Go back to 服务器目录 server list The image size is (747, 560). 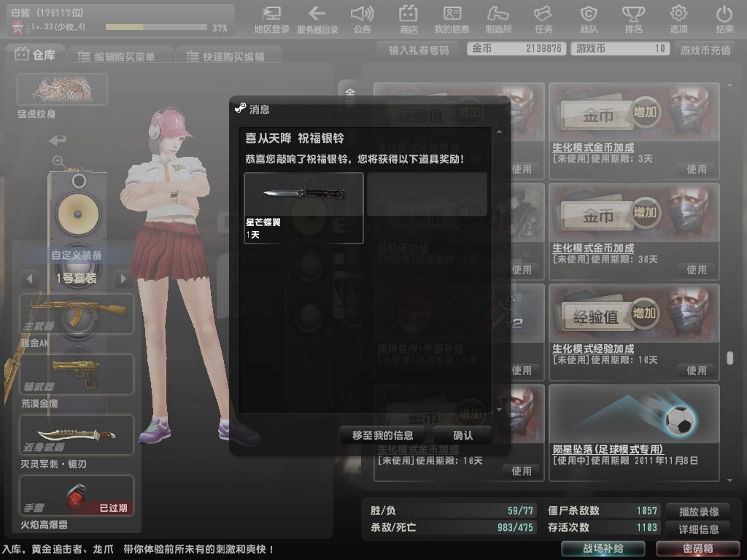[x=317, y=20]
